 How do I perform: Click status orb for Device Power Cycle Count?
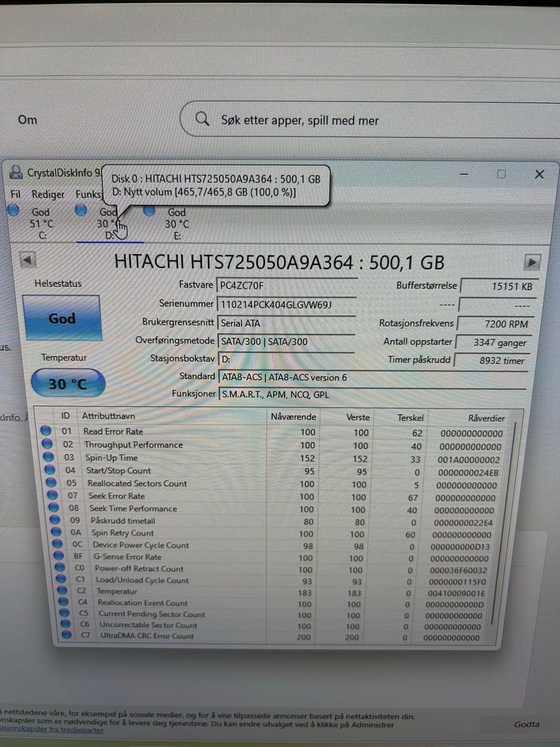coord(58,544)
